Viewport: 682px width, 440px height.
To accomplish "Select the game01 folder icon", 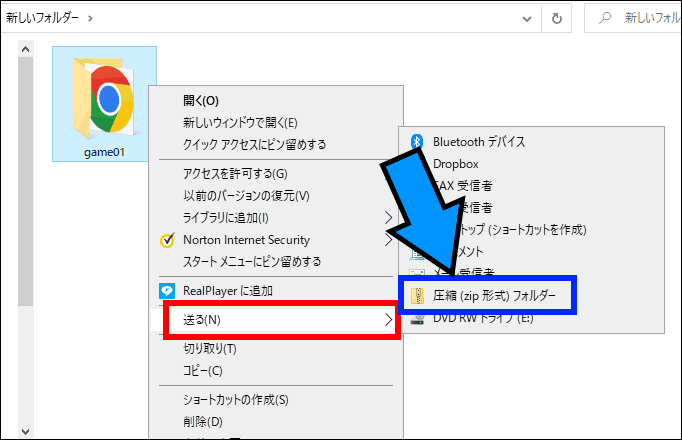I will (x=104, y=99).
